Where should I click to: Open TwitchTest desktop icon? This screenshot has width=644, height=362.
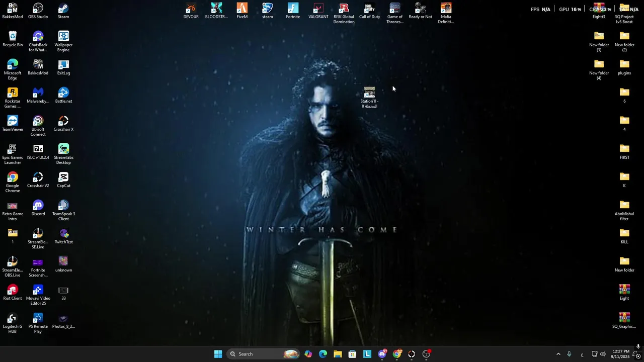(63, 236)
